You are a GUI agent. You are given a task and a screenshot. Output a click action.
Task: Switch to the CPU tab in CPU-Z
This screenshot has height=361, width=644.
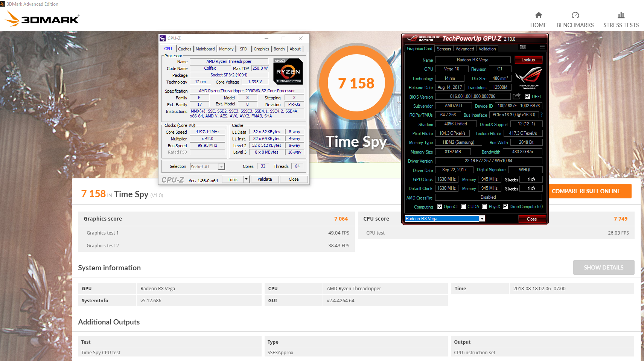pyautogui.click(x=168, y=49)
